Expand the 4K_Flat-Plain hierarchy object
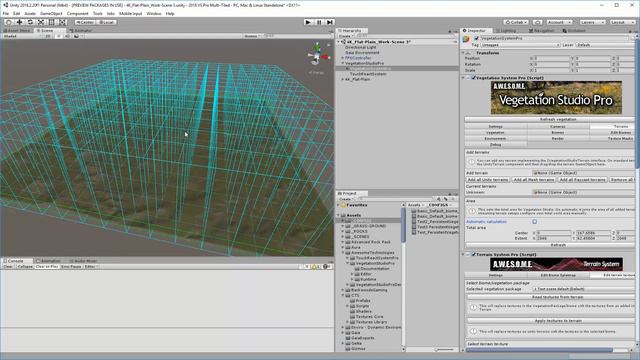640x360 pixels. pos(342,79)
